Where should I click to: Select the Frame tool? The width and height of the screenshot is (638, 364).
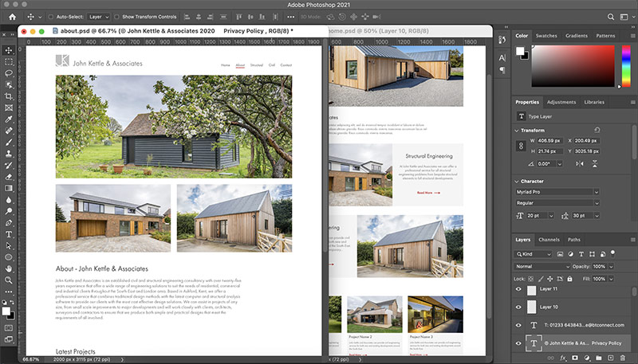point(9,108)
